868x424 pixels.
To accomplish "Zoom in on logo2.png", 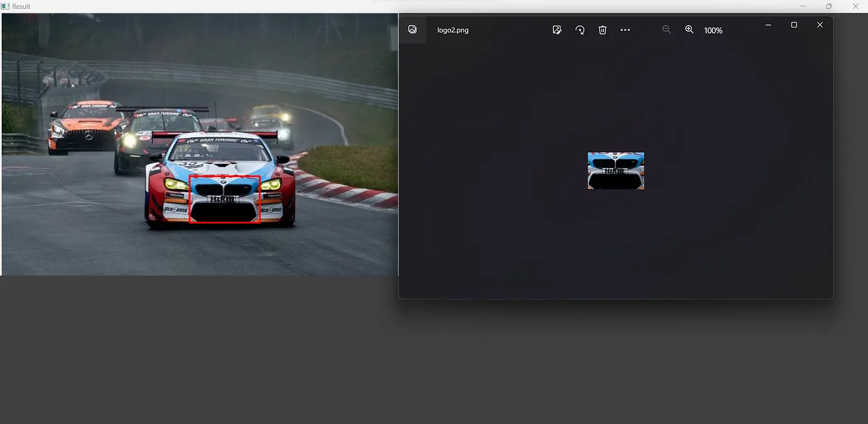I will point(689,29).
